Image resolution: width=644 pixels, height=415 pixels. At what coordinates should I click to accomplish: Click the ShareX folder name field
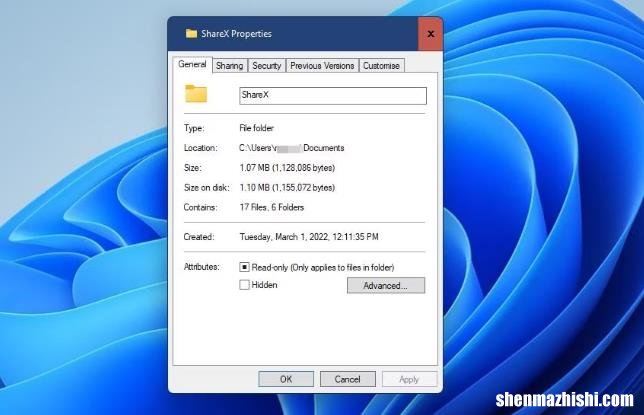333,96
